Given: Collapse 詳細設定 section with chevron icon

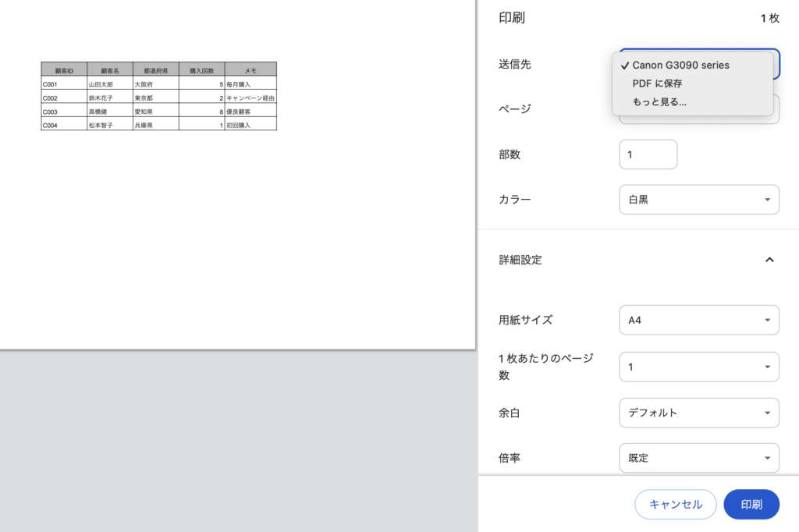Looking at the screenshot, I should pos(769,260).
